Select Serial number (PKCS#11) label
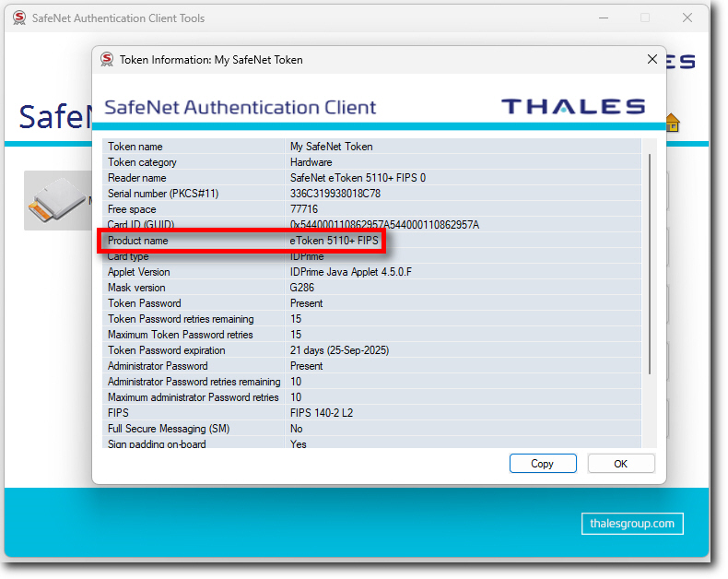The width and height of the screenshot is (728, 579). pos(163,194)
